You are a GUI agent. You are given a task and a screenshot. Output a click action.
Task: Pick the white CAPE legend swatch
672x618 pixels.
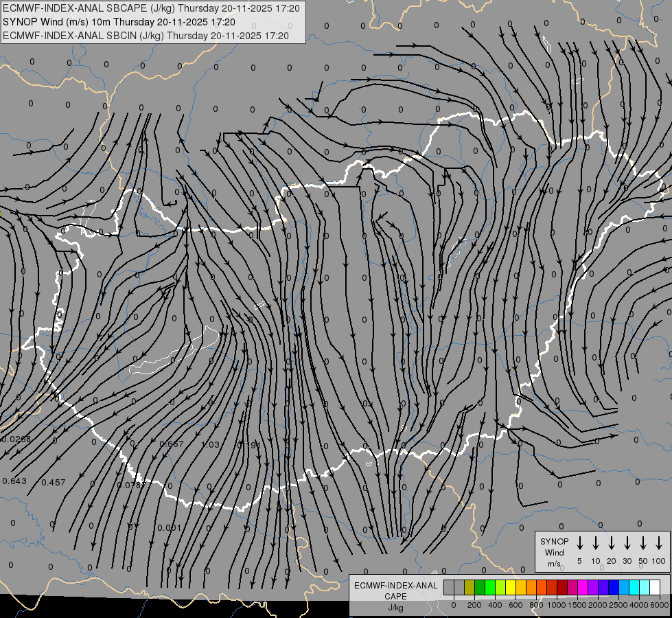(655, 588)
